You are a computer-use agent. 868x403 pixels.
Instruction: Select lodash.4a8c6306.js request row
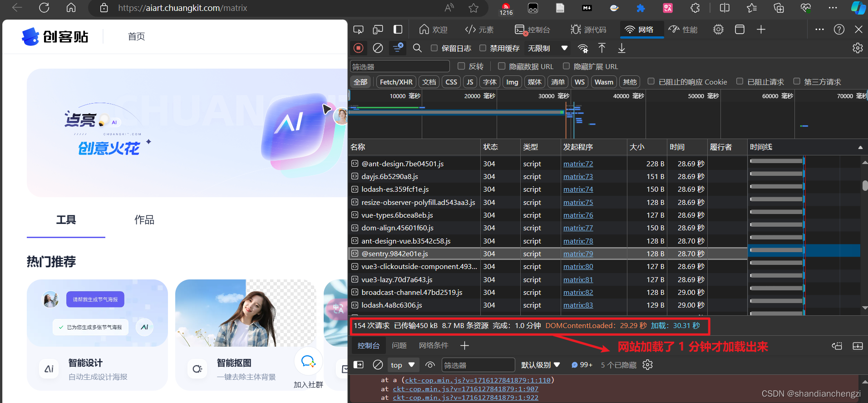(548, 305)
